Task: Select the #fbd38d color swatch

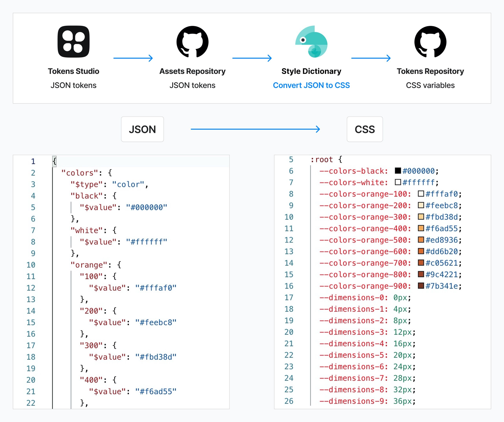Action: point(421,217)
